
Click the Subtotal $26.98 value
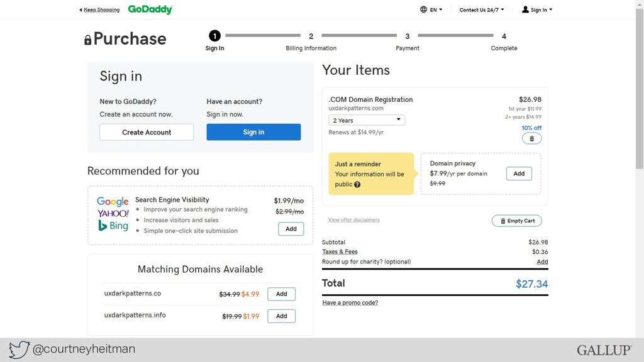[538, 242]
